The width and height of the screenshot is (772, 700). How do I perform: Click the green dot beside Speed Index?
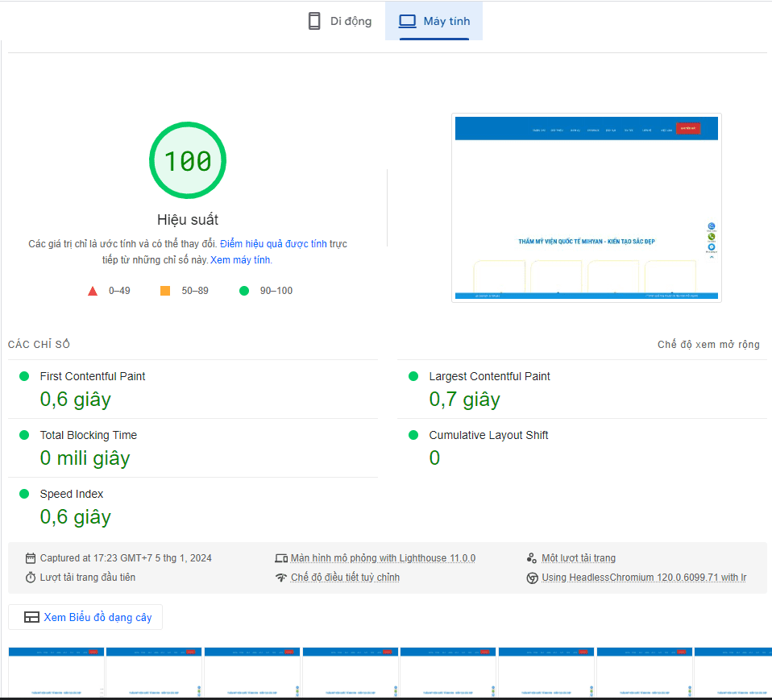pos(24,494)
